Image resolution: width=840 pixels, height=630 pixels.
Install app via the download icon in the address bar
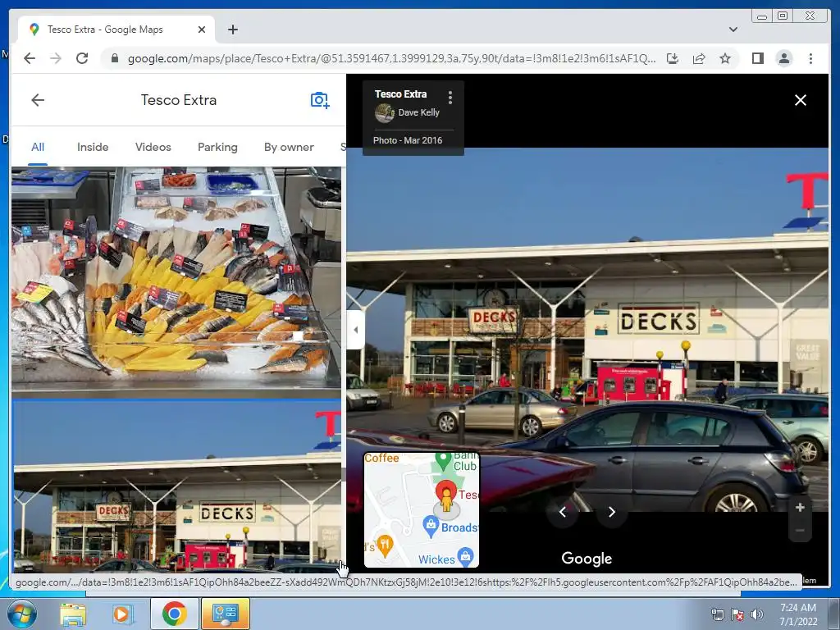[673, 58]
